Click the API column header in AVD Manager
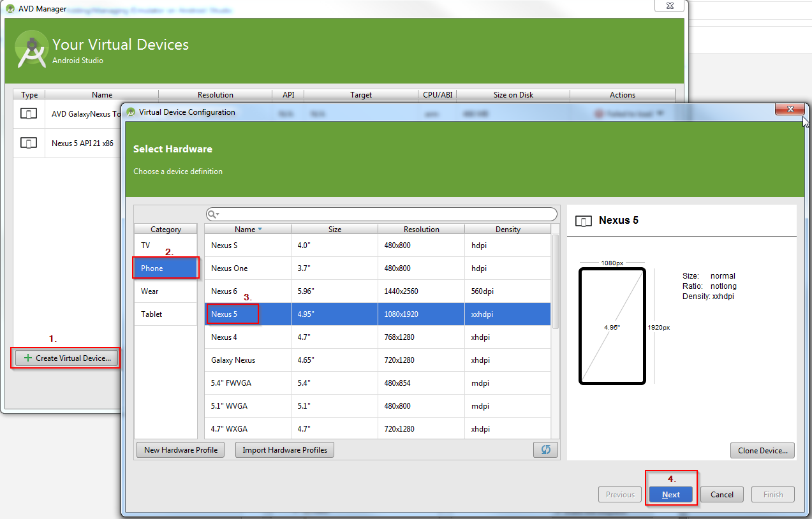Image resolution: width=812 pixels, height=519 pixels. click(x=288, y=95)
